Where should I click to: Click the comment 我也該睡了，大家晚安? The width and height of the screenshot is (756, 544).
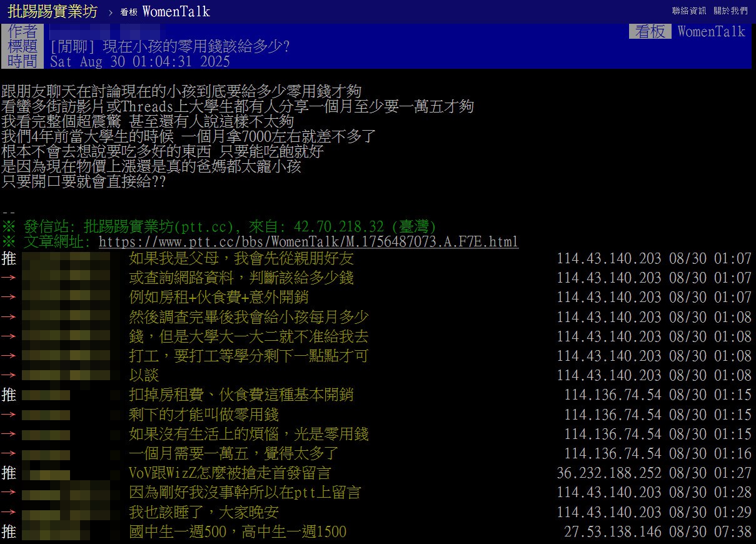point(203,513)
